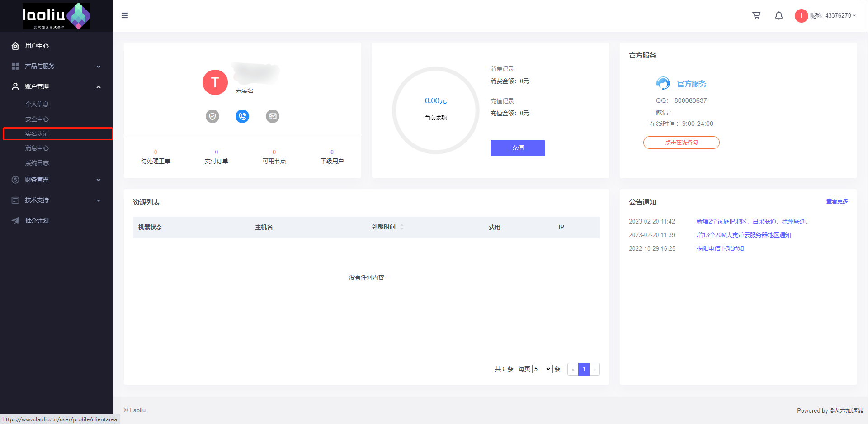This screenshot has width=868, height=424.
Task: Expand the 财务管理 sidebar menu
Action: [57, 180]
